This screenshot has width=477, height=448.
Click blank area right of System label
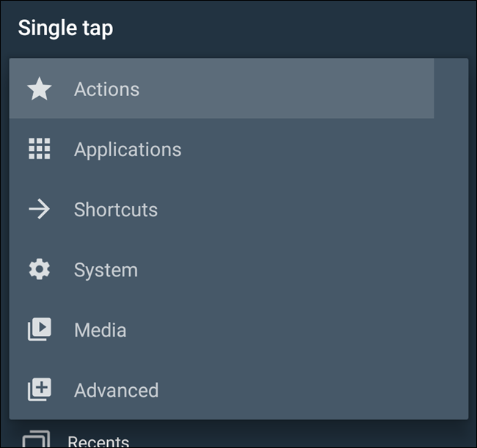[308, 270]
